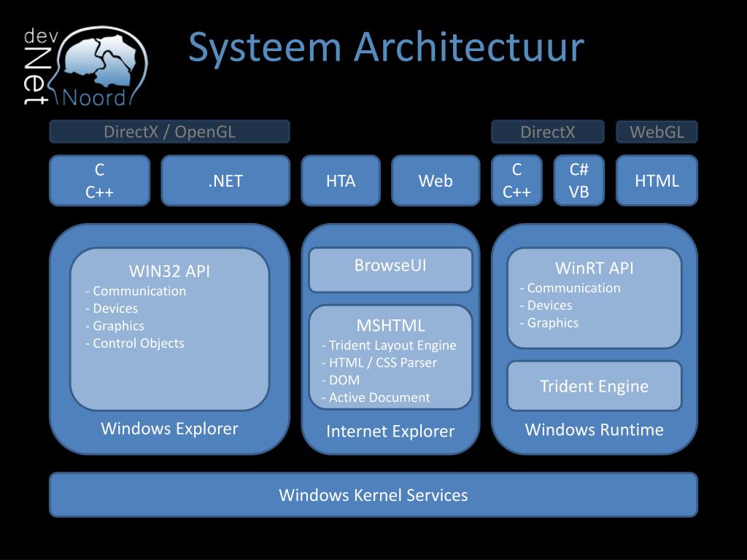747x560 pixels.
Task: Select the dark DirectX box above C# VB
Action: 547,132
